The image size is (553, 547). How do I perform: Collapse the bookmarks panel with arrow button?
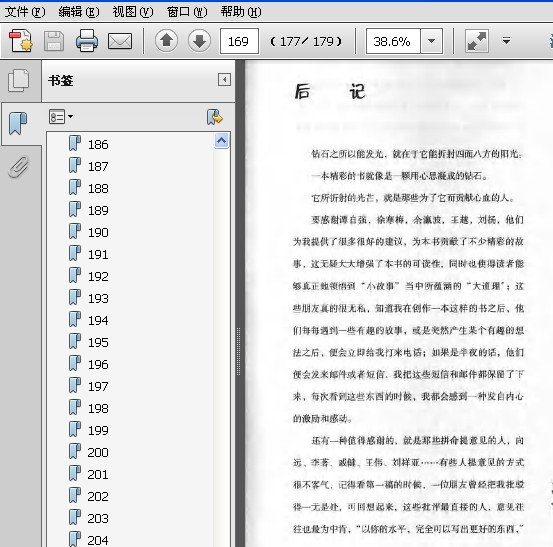point(224,80)
